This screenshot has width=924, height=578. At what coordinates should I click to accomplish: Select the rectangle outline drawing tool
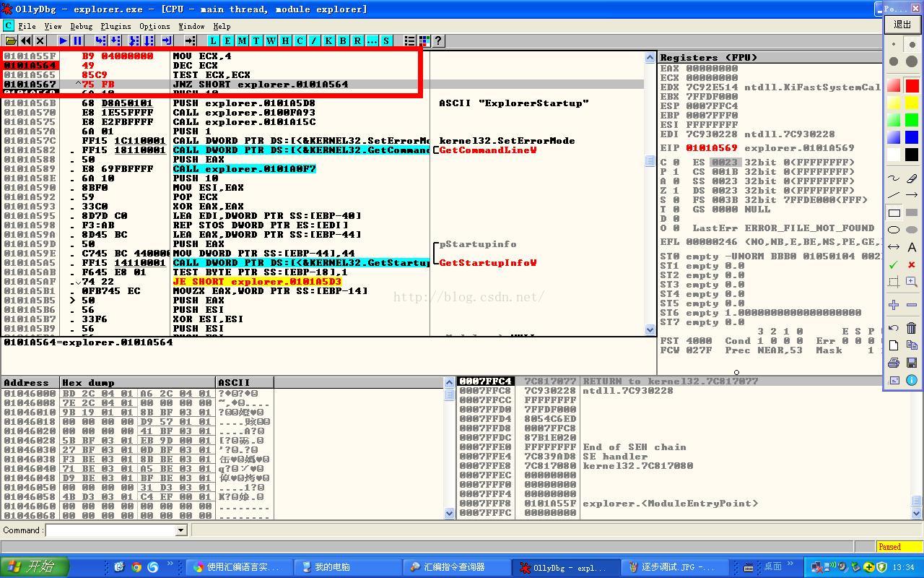click(894, 213)
